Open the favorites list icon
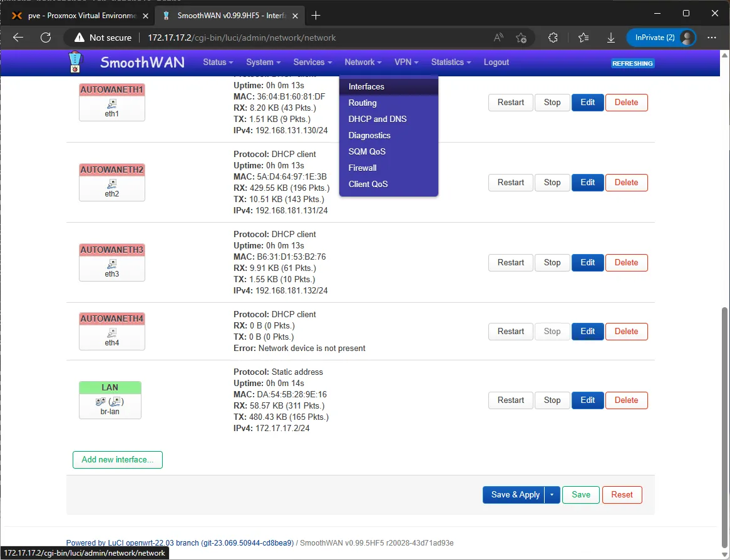 tap(583, 38)
